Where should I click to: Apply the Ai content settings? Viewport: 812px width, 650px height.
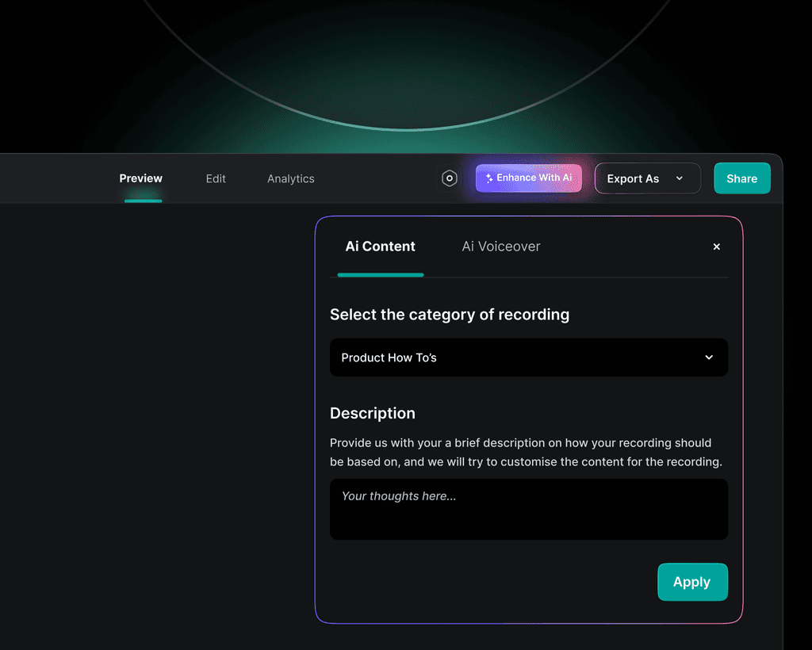692,582
